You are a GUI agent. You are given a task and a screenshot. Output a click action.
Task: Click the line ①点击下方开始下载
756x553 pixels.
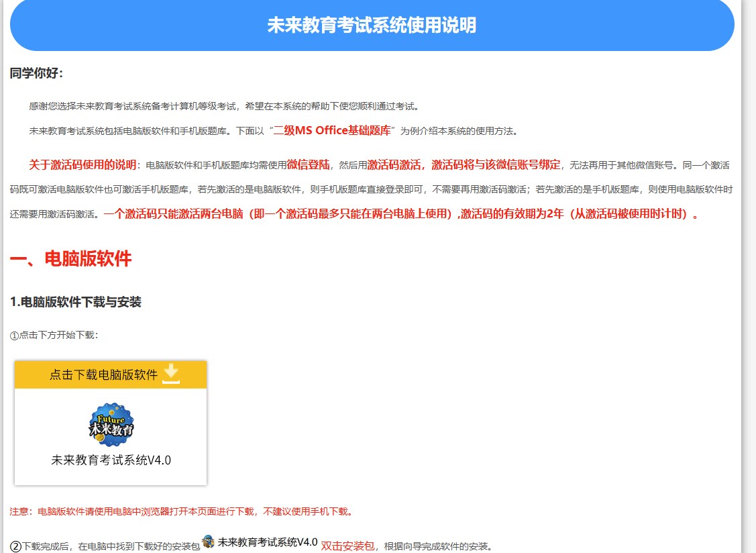54,335
